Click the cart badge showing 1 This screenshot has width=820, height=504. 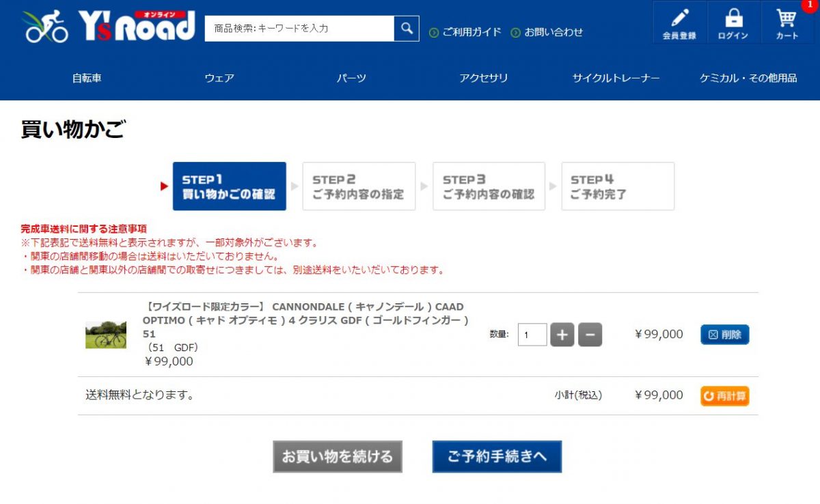(x=810, y=5)
